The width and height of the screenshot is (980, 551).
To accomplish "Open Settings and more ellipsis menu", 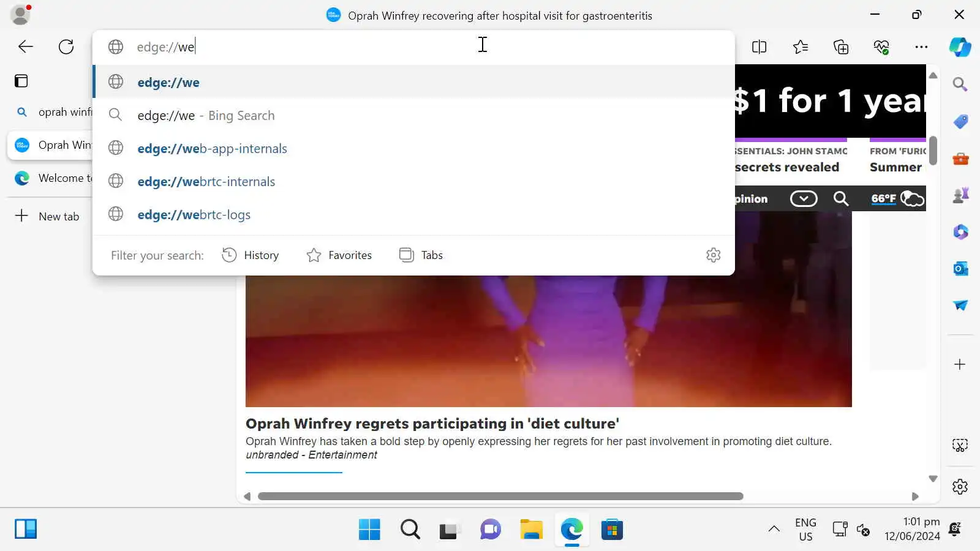I will pos(921,47).
